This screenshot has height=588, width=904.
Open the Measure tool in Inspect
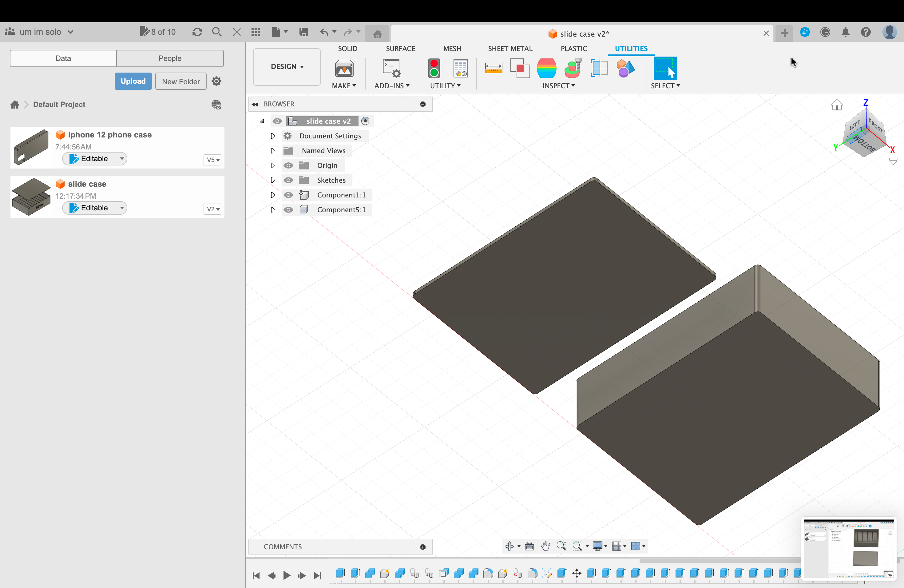494,69
